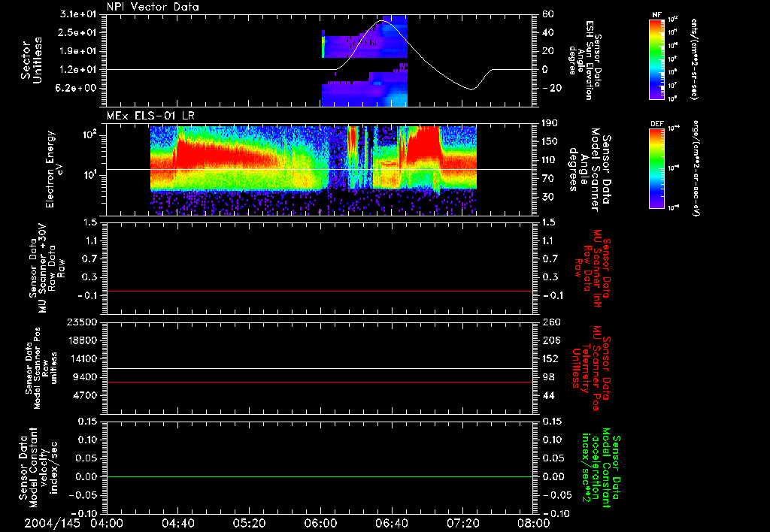The height and width of the screenshot is (532, 770).
Task: Click the 'cnts/(cm**2-sr-sec)' units label
Action: click(694, 59)
